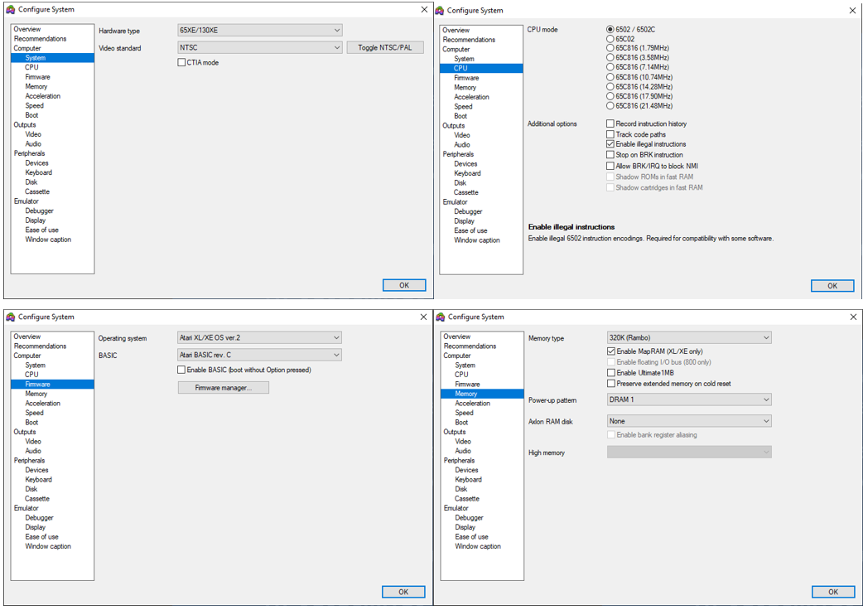Open the Operating system dropdown

coord(259,337)
